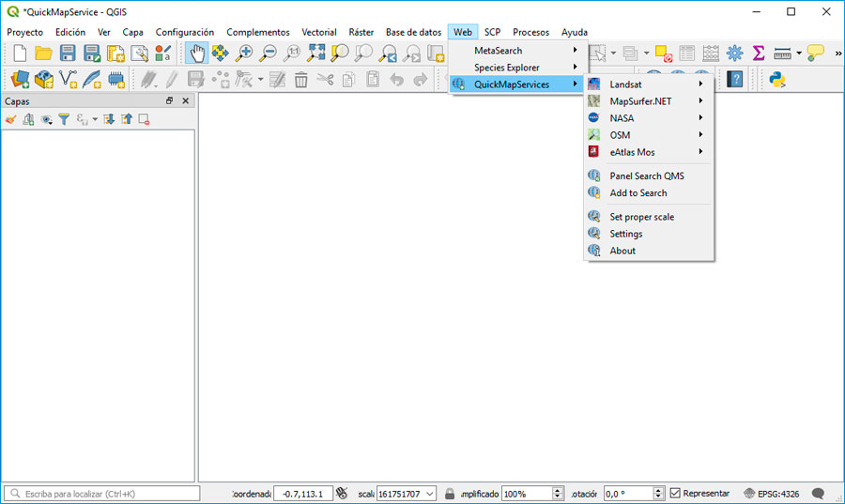Close the Capas panel
Viewport: 845px width, 504px height.
(185, 100)
